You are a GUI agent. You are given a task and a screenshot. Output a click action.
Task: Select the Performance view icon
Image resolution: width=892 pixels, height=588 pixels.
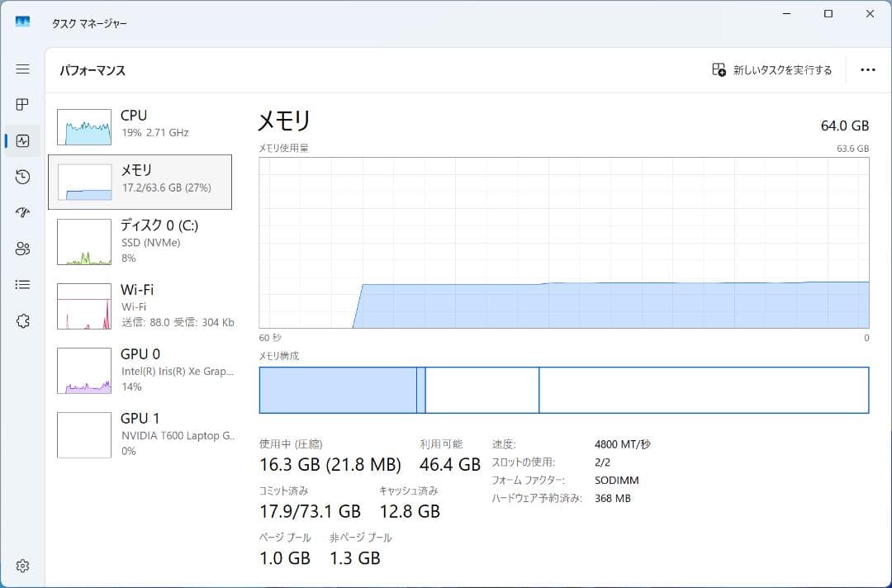[x=22, y=140]
